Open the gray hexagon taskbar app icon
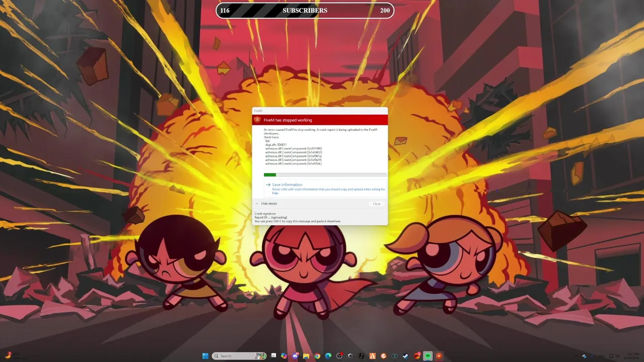Screen dimensions: 644x362 (350, 356)
